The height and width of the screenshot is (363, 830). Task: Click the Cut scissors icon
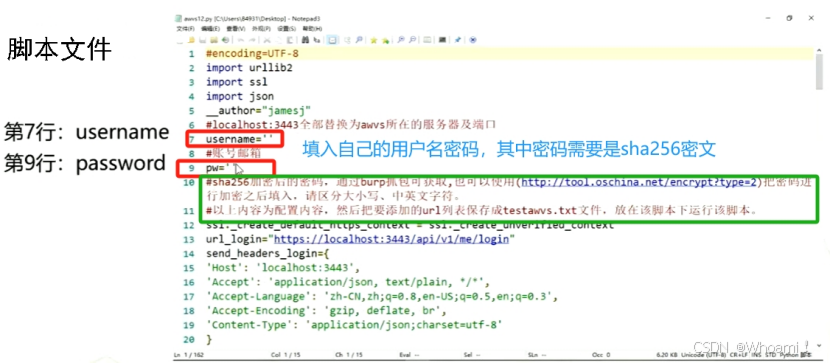tap(267, 40)
